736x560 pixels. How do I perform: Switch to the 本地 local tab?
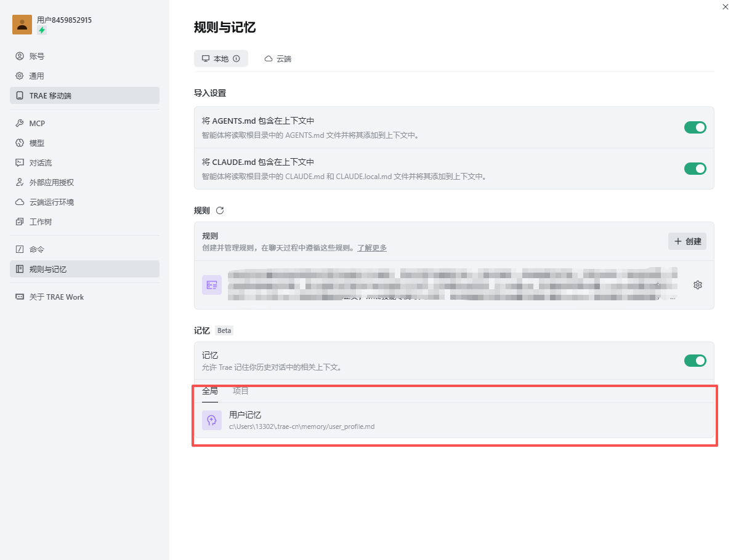pos(221,58)
